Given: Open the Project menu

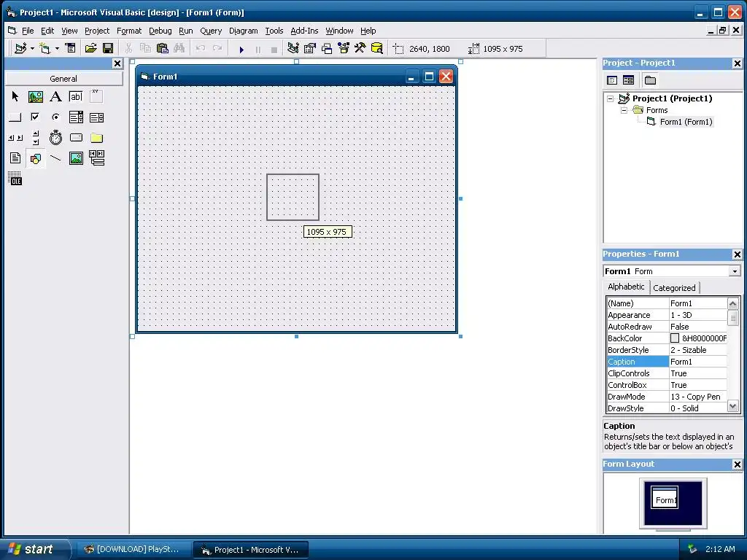Looking at the screenshot, I should [x=97, y=31].
